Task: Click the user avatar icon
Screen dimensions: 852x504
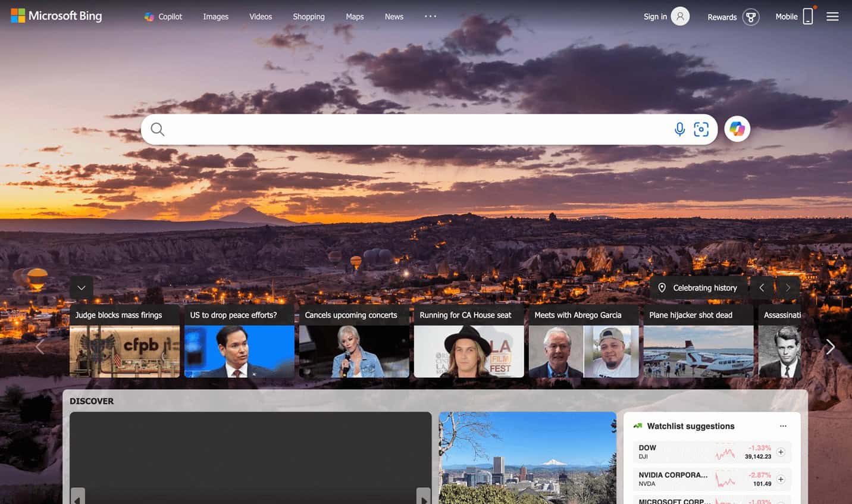Action: coord(680,16)
